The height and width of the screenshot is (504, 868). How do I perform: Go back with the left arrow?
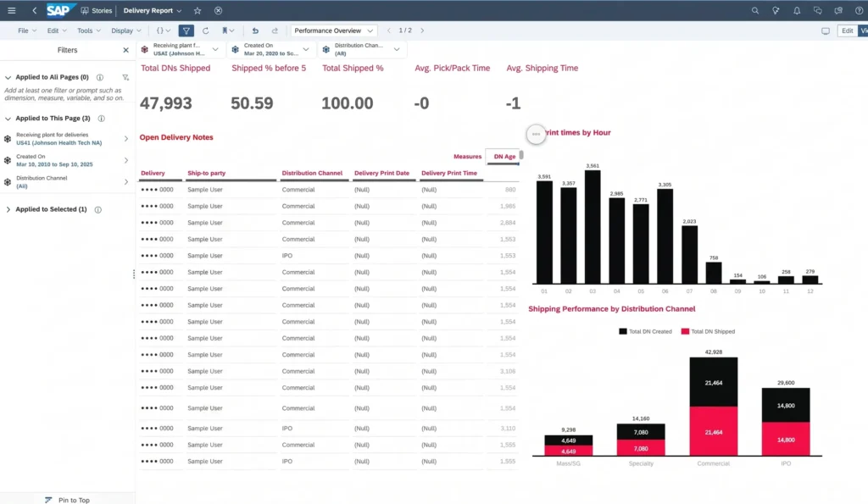[x=34, y=10]
